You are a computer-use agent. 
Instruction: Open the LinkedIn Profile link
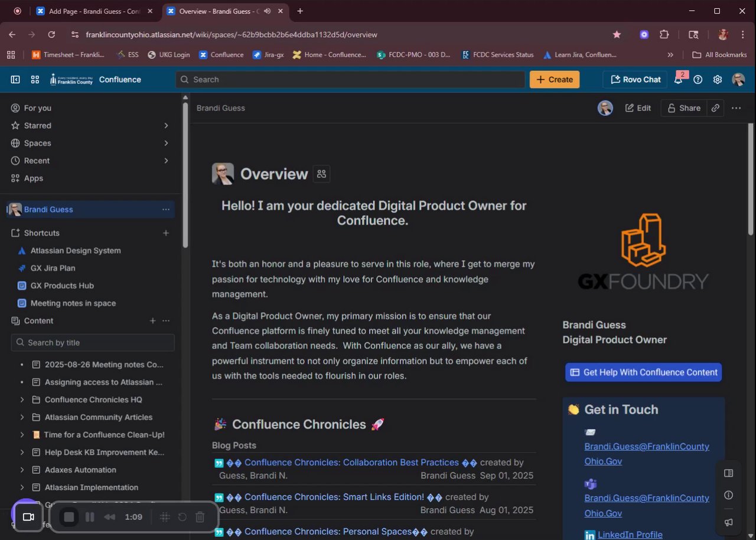(630, 535)
